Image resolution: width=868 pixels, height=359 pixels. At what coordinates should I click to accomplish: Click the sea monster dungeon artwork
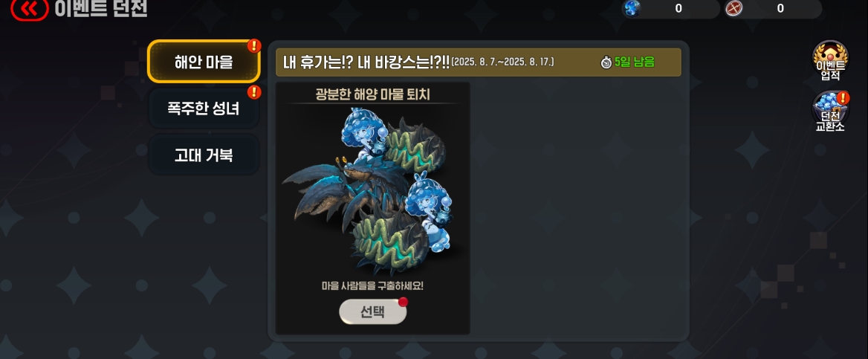372,190
